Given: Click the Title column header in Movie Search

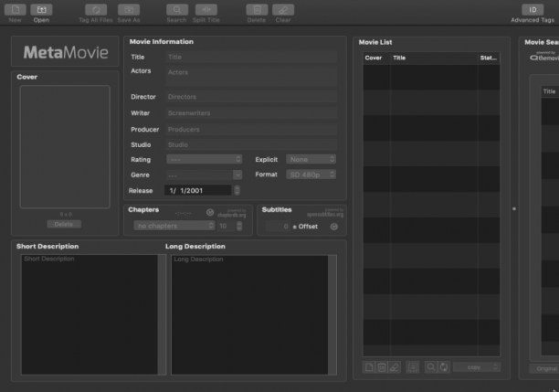Looking at the screenshot, I should [x=549, y=91].
